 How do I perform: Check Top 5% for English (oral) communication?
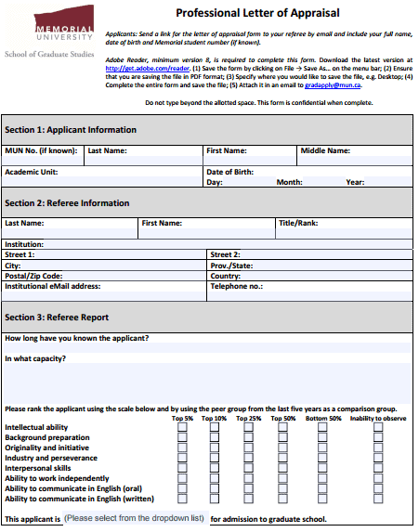pos(182,488)
